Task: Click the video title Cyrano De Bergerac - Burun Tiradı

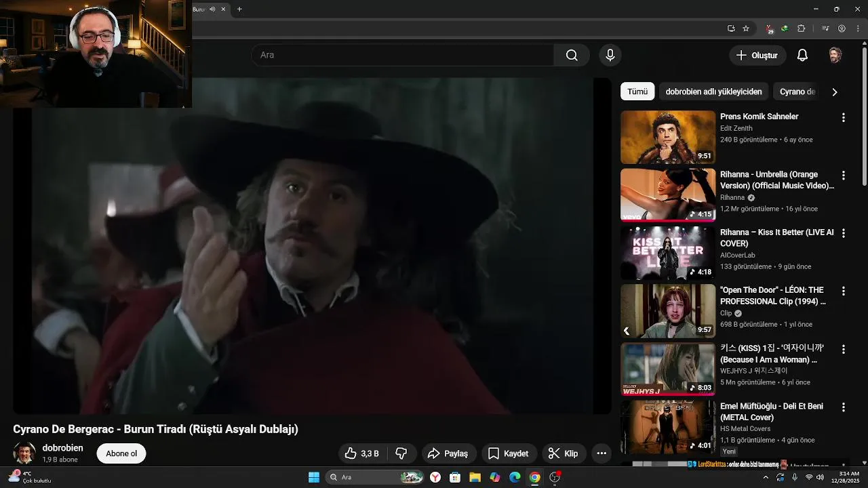Action: [155, 429]
